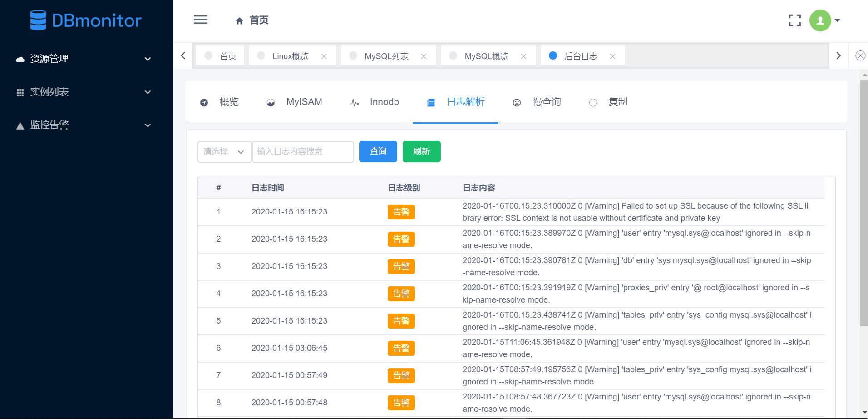Close the Linux概览 tab
868x419 pixels.
[x=324, y=56]
